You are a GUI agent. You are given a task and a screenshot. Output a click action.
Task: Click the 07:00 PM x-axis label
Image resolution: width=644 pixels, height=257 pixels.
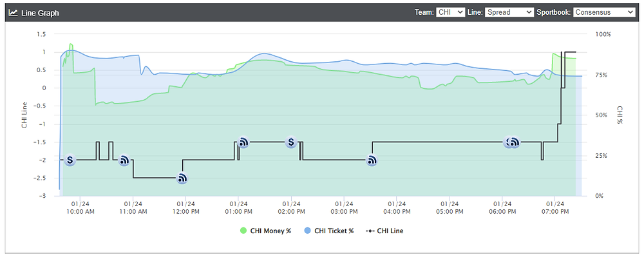pyautogui.click(x=555, y=208)
